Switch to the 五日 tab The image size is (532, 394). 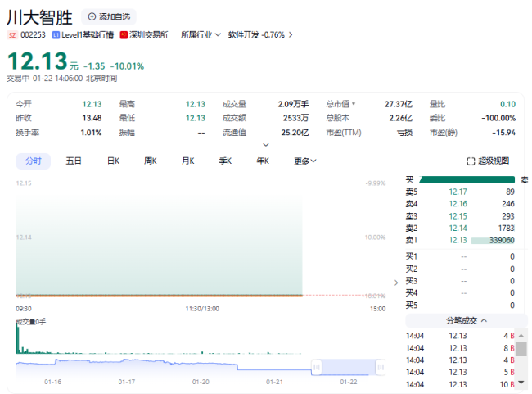point(74,161)
